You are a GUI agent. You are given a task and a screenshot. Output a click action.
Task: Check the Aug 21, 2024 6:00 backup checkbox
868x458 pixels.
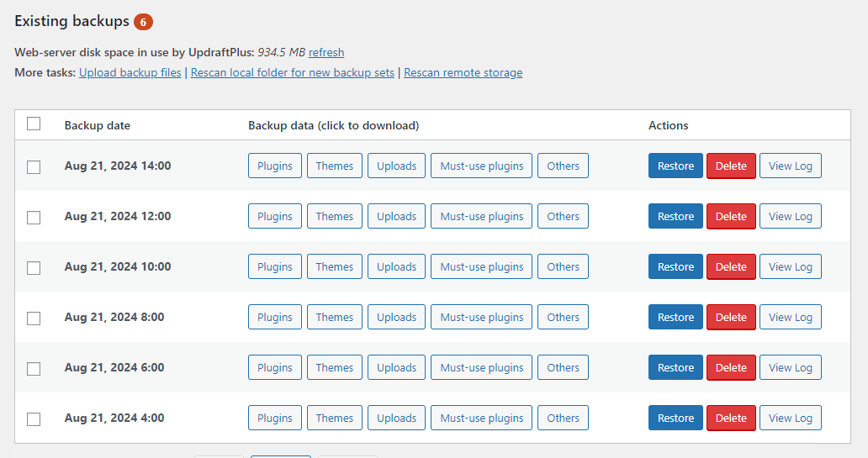pos(34,368)
